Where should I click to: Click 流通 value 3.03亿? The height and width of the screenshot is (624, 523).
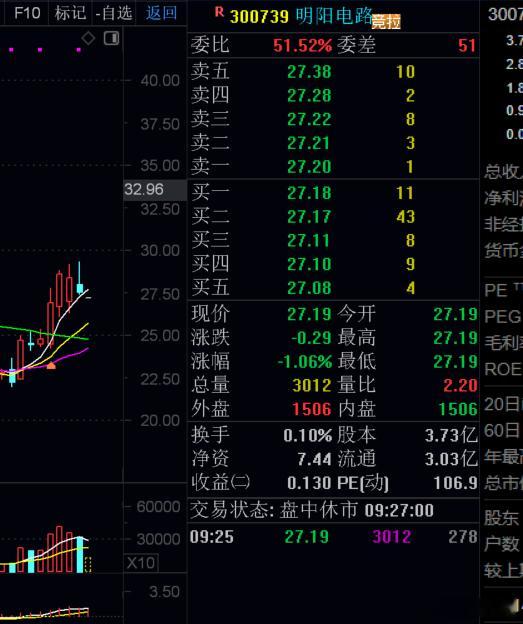click(451, 459)
